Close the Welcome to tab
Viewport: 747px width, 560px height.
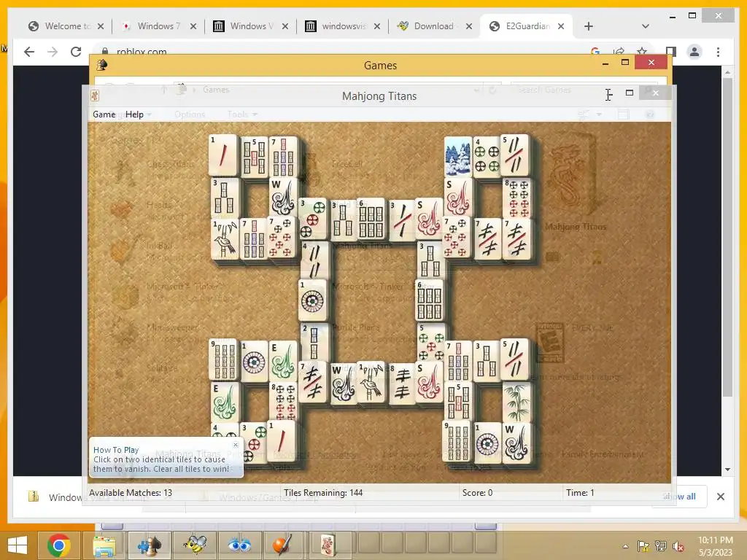101,26
